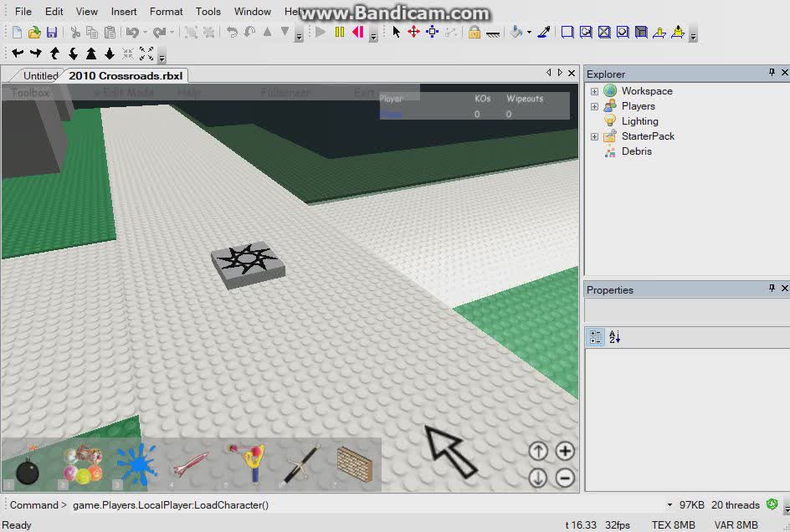This screenshot has height=532, width=790.
Task: Switch to the Untitled tab
Action: [39, 75]
